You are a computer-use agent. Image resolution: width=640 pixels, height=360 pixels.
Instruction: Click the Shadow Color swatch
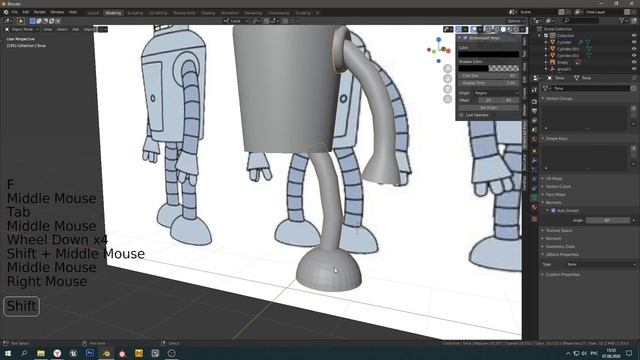[x=489, y=68]
